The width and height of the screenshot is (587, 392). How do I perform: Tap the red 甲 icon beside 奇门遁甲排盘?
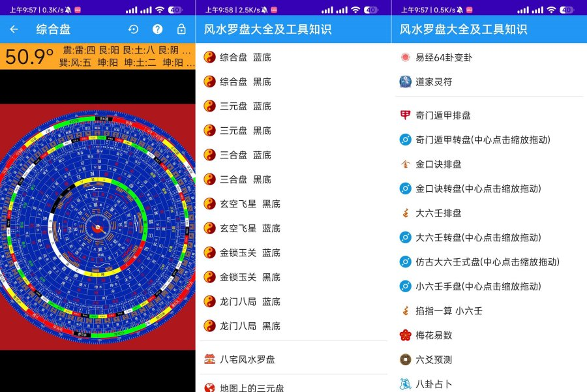(x=405, y=115)
